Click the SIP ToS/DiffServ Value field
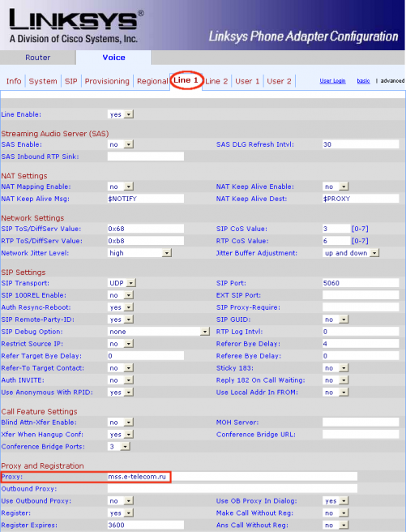The width and height of the screenshot is (406, 532). pos(146,229)
